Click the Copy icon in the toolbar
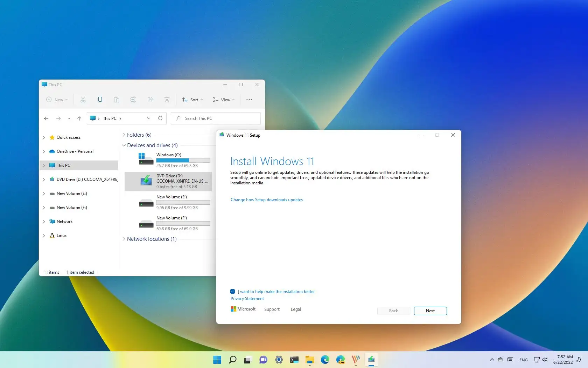Image resolution: width=588 pixels, height=368 pixels. click(100, 100)
